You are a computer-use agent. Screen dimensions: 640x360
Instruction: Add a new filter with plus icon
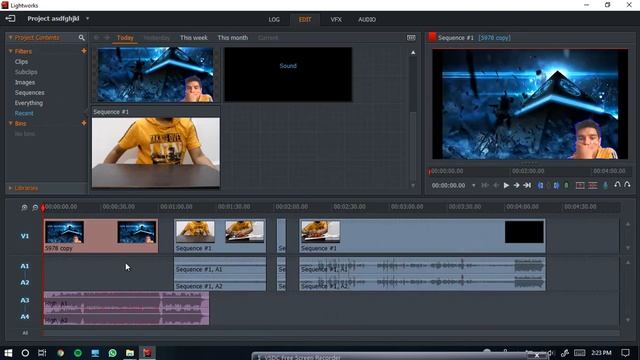tap(84, 51)
